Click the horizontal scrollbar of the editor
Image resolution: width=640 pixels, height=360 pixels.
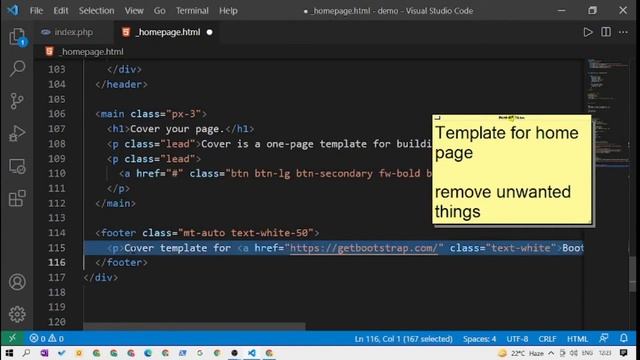[x=194, y=327]
